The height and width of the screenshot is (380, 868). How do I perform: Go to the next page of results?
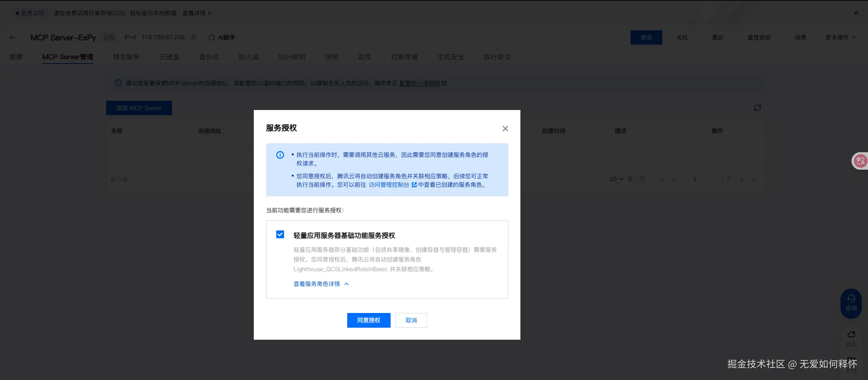[742, 179]
